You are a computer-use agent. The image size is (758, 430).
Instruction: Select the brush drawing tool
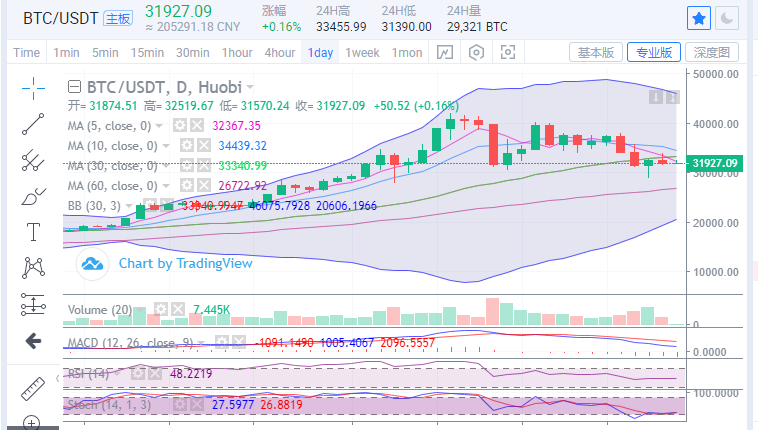pyautogui.click(x=33, y=196)
